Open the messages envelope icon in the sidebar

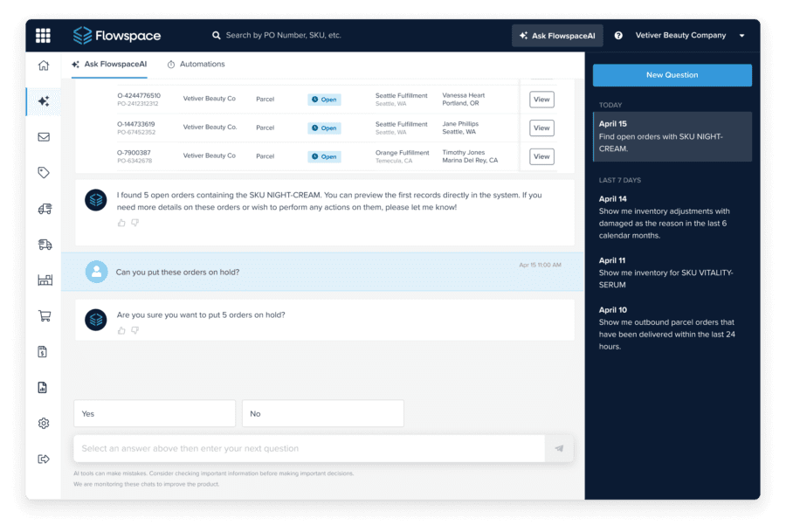[x=43, y=137]
